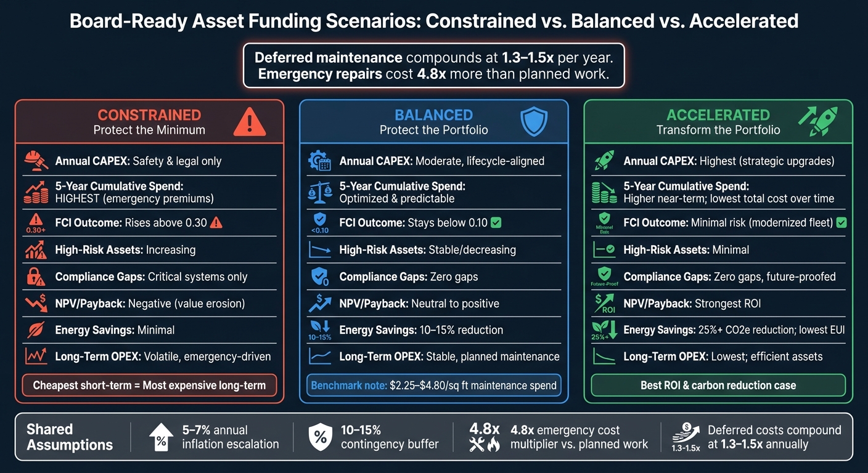
Task: Click the text High-Risk Assets: Increasing
Action: [125, 250]
